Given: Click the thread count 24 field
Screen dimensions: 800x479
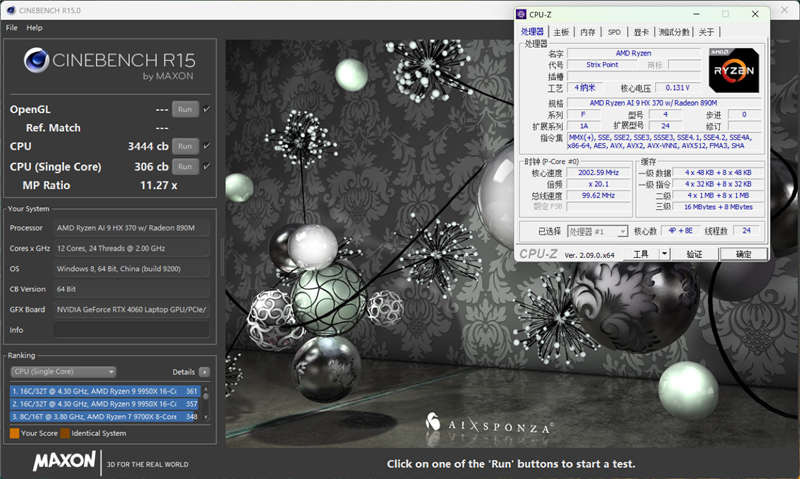Looking at the screenshot, I should [x=746, y=231].
